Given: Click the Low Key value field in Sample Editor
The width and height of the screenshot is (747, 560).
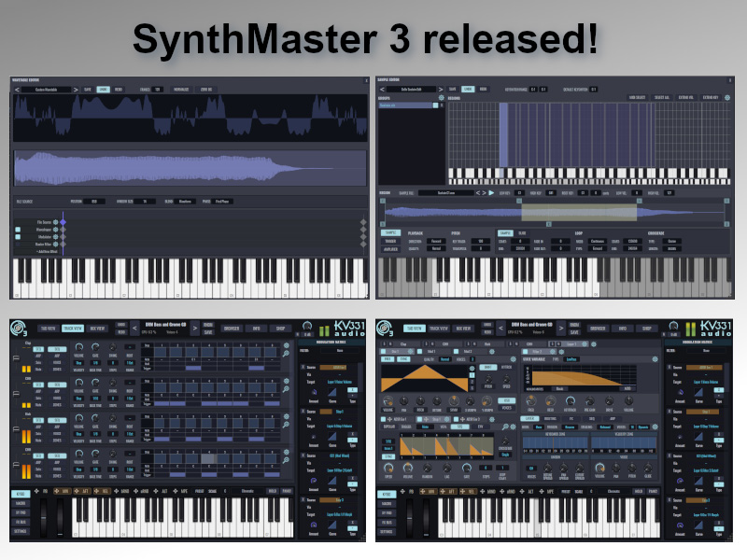Looking at the screenshot, I should pyautogui.click(x=519, y=193).
